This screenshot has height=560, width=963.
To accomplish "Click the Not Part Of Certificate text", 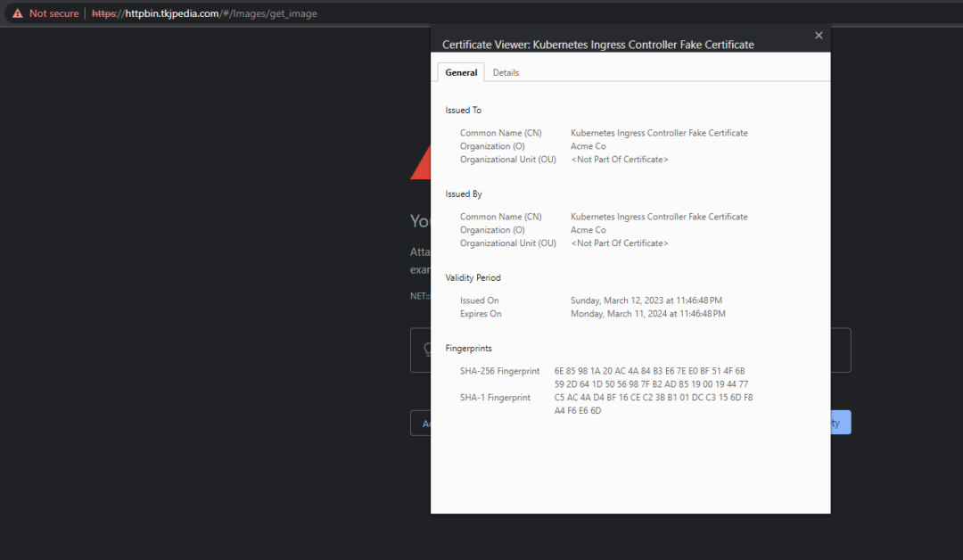I will 621,159.
